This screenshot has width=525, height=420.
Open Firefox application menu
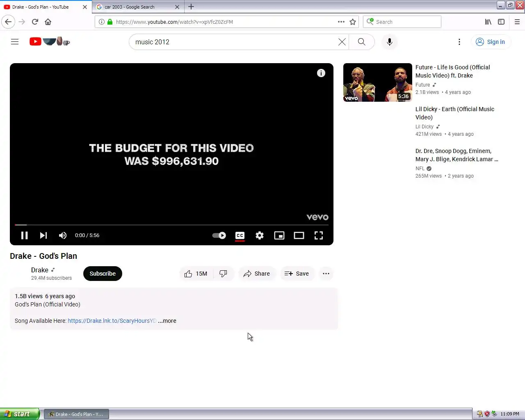[x=517, y=22]
